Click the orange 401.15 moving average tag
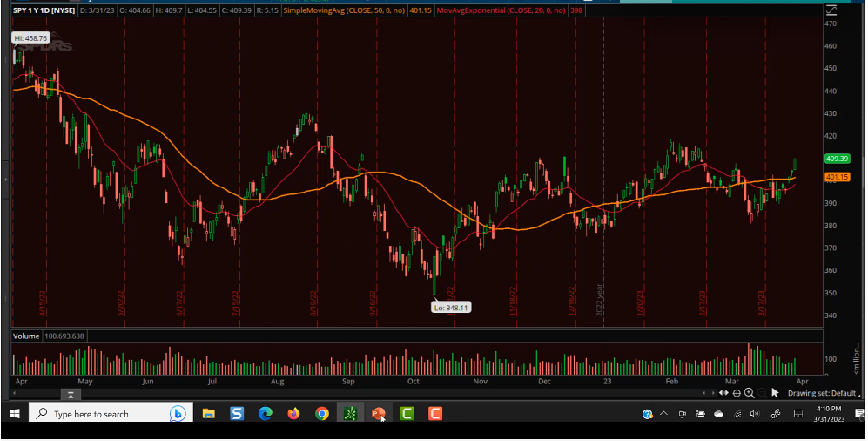This screenshot has height=441, width=868. pos(837,177)
